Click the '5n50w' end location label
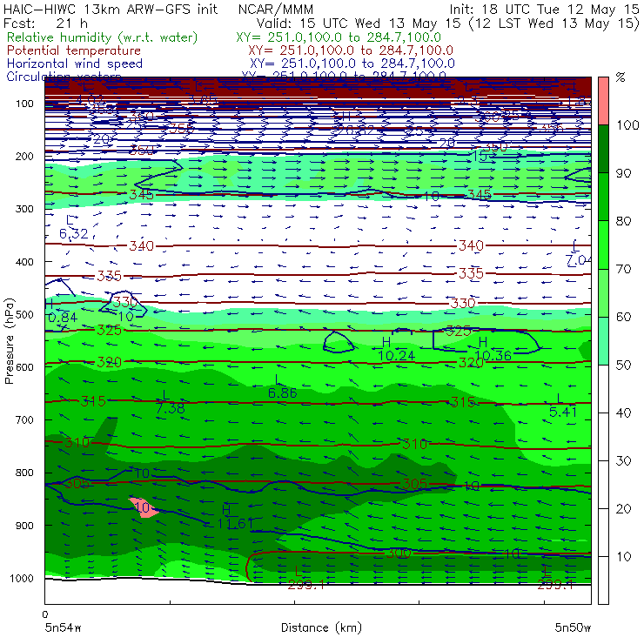This screenshot has width=644, height=644. [x=573, y=627]
